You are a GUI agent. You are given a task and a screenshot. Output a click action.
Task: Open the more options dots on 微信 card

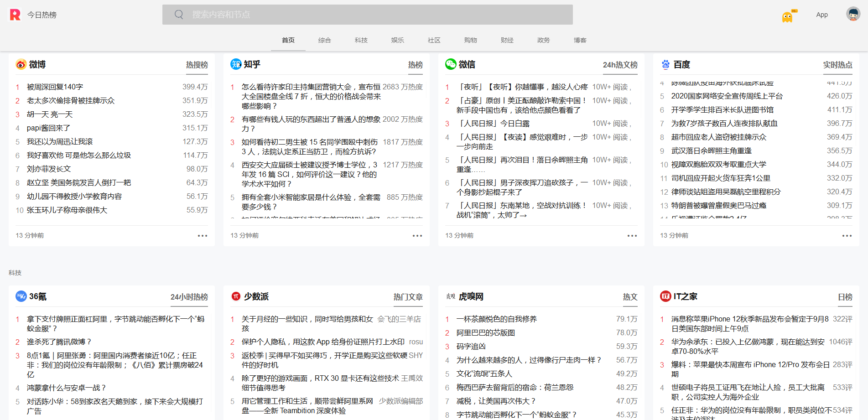tap(632, 236)
